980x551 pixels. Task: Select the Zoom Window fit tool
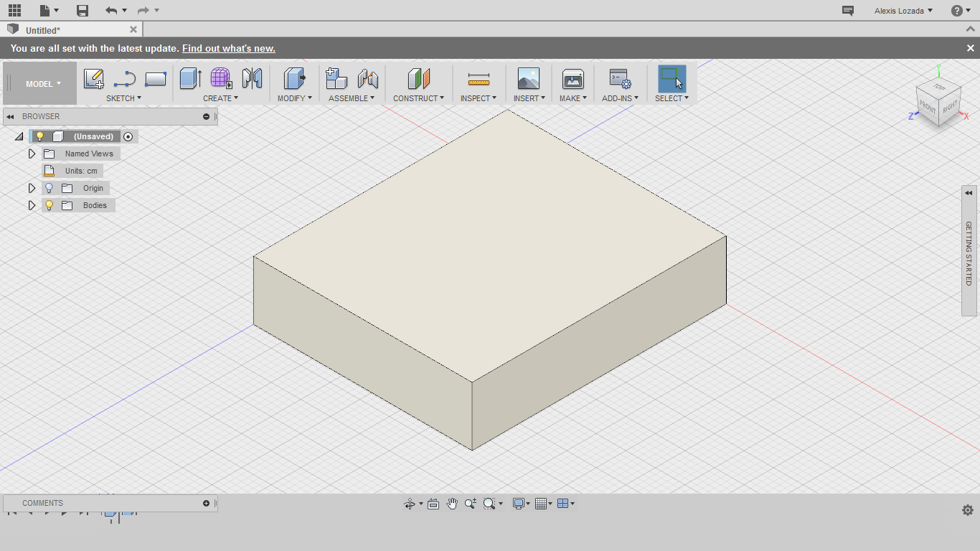click(489, 504)
